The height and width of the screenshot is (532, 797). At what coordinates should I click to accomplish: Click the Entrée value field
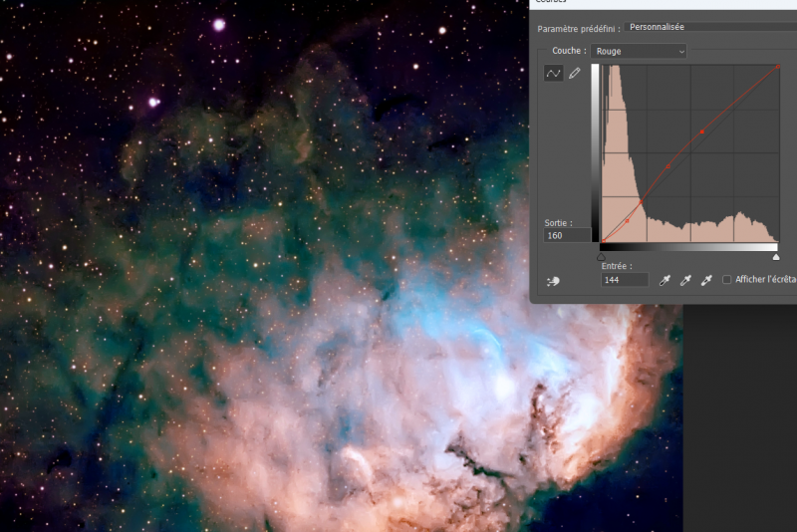625,280
